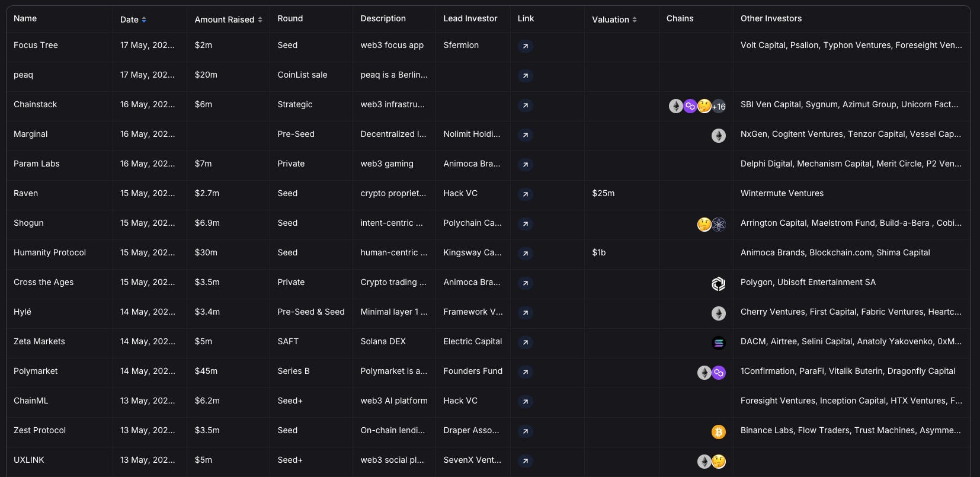980x477 pixels.
Task: Select the Humanity Protocol name cell
Action: click(59, 253)
